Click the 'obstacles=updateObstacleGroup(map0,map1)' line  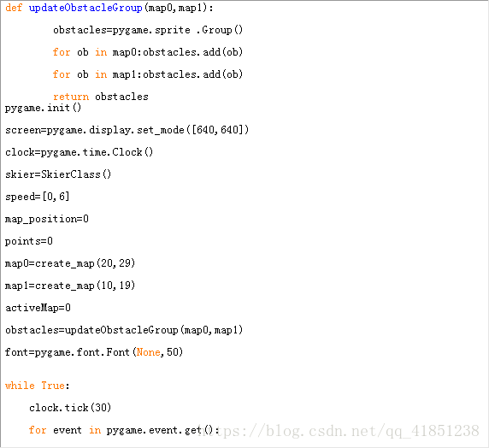point(124,330)
